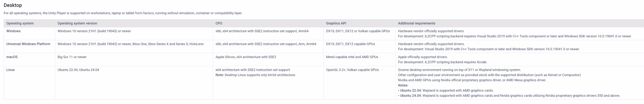
Task: Click the bold Notes: label in Linux requirements
Action: point(403,85)
